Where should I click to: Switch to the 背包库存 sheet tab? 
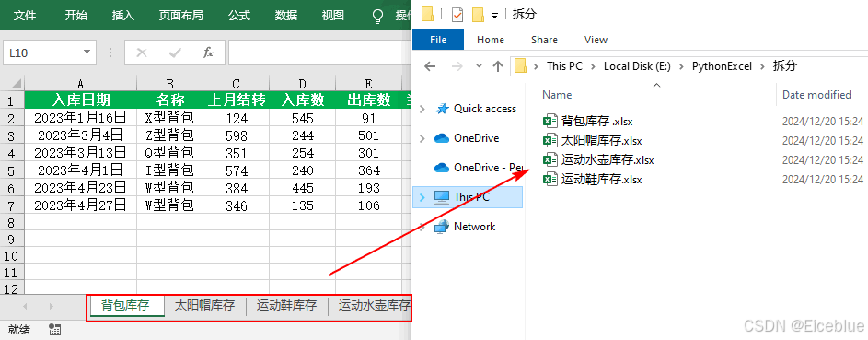(127, 305)
